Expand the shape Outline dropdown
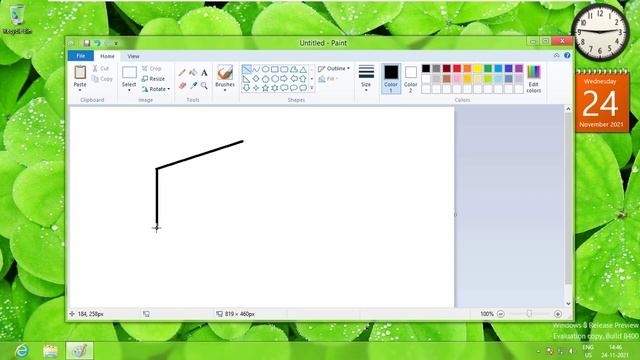Screen dimensions: 640x360 pyautogui.click(x=348, y=69)
